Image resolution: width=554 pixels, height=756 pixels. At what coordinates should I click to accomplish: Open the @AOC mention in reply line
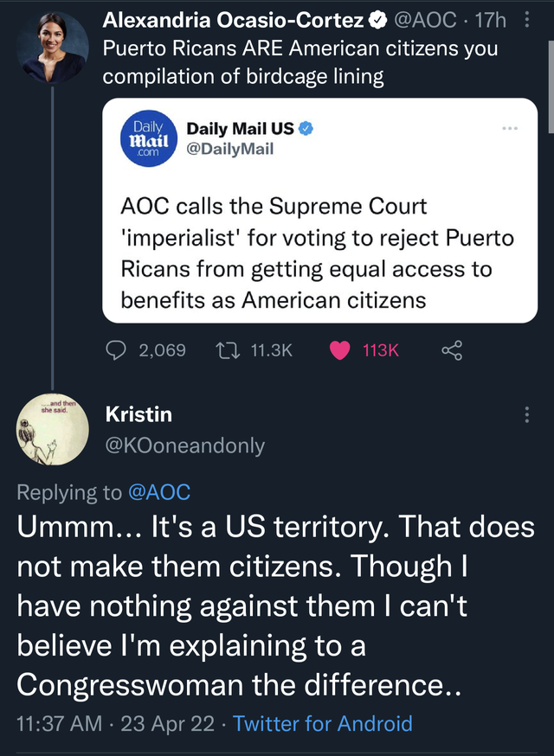[x=158, y=492]
